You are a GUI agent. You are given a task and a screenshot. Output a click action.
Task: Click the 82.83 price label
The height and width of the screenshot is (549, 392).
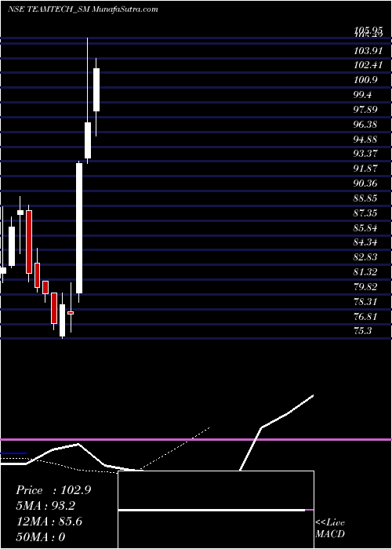click(366, 257)
